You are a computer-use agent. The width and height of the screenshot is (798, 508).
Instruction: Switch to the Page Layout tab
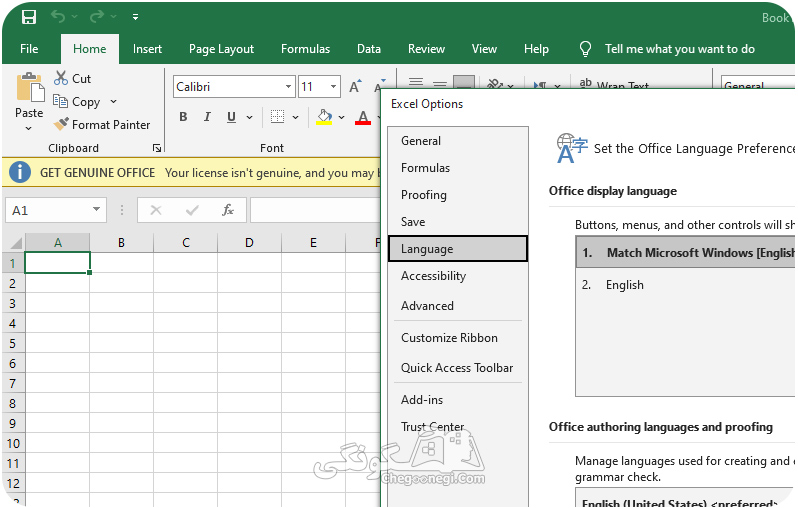221,49
